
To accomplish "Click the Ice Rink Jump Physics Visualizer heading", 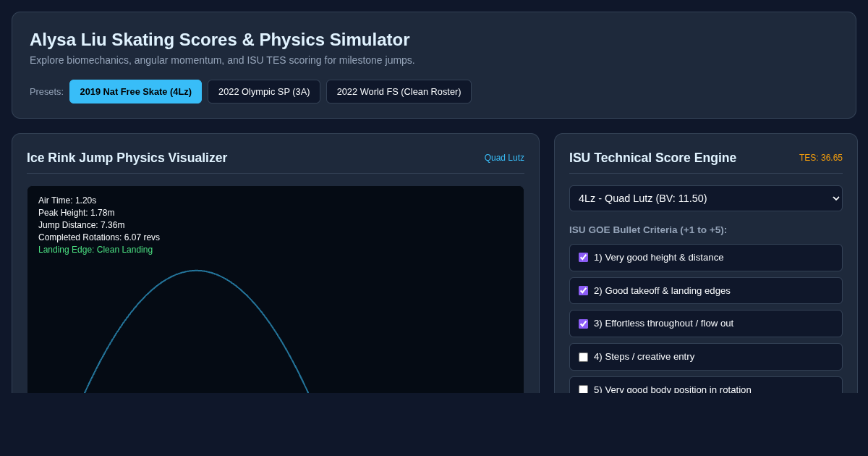I will pos(127,158).
